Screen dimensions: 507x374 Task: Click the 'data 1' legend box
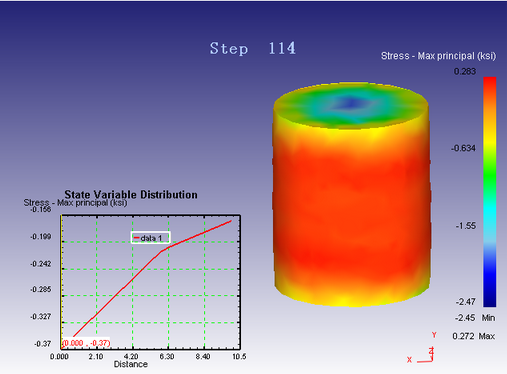click(150, 238)
